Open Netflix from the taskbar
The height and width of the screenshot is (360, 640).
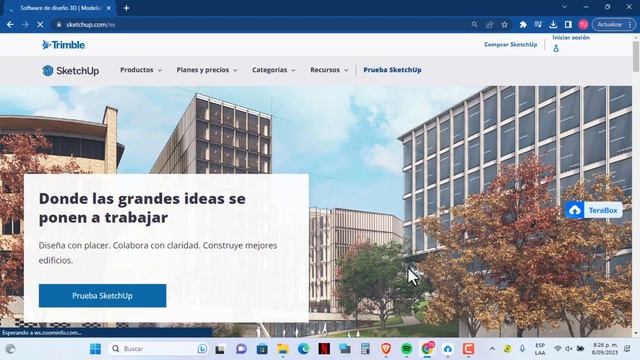click(x=324, y=349)
